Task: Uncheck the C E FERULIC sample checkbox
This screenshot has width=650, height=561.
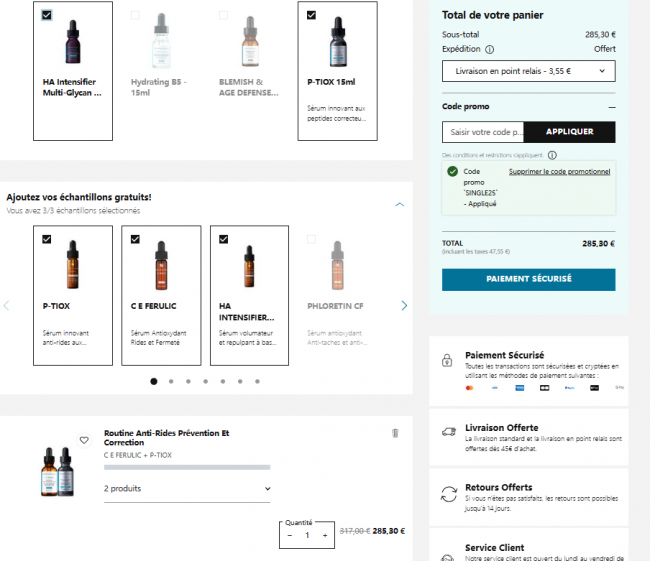Action: [x=135, y=239]
